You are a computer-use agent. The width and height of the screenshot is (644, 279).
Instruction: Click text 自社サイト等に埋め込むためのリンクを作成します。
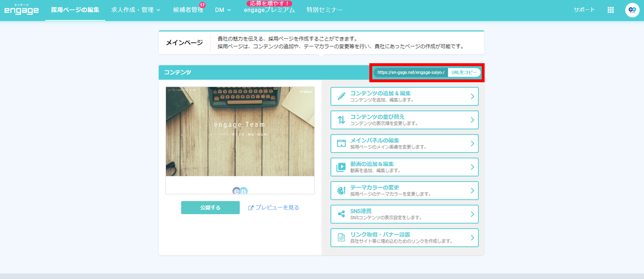pyautogui.click(x=402, y=241)
